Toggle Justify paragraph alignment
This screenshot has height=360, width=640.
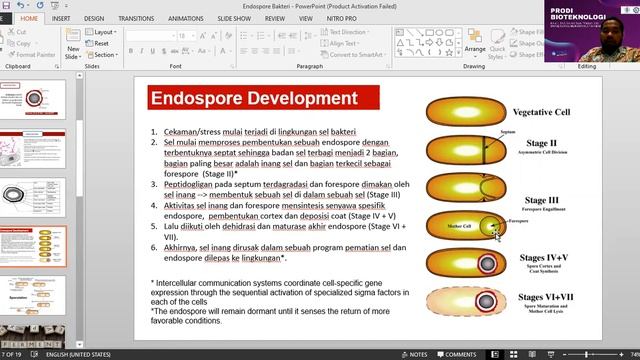pyautogui.click(x=277, y=51)
